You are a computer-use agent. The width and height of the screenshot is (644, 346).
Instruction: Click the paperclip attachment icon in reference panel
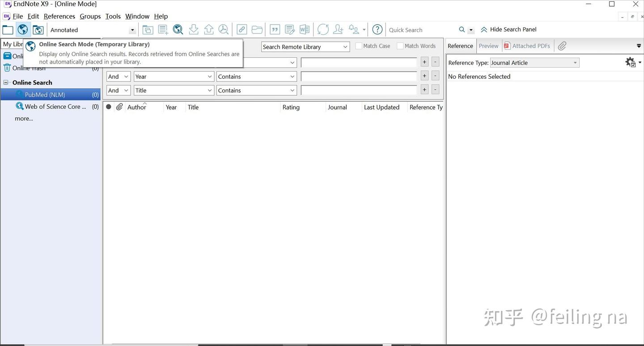click(562, 46)
